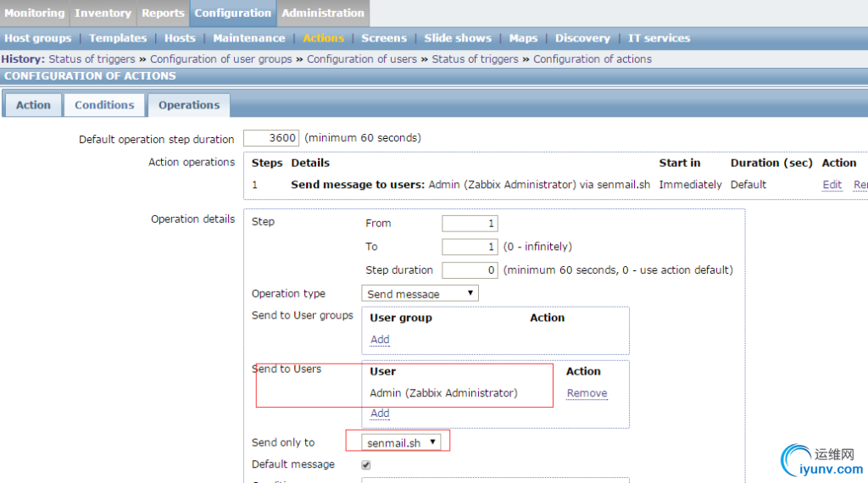Image resolution: width=868 pixels, height=483 pixels.
Task: Open the Maintenance submenu
Action: [x=249, y=38]
